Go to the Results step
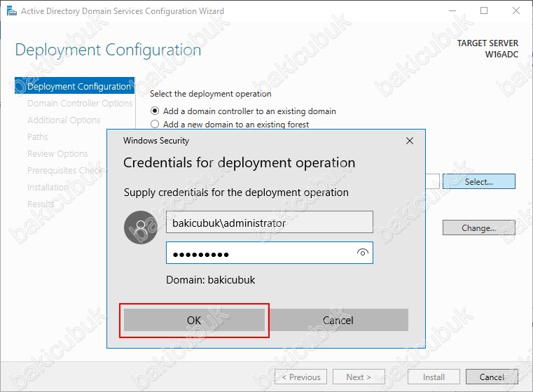This screenshot has width=533, height=392. [41, 204]
